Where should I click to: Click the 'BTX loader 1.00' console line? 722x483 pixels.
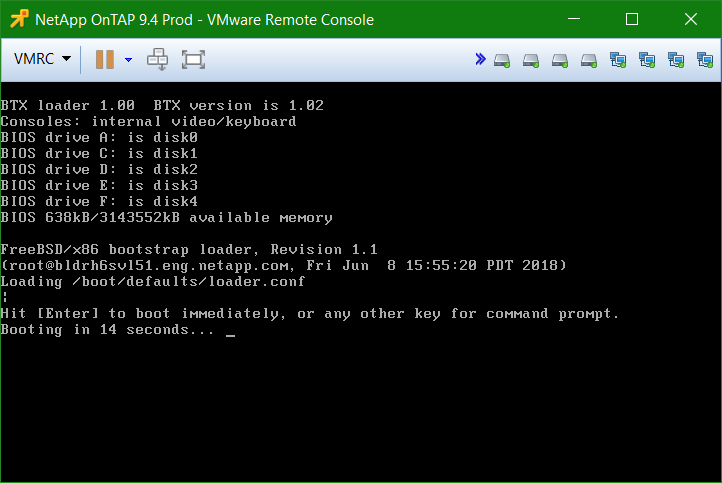point(162,105)
